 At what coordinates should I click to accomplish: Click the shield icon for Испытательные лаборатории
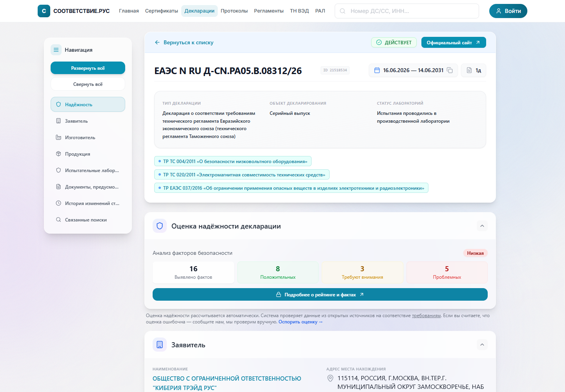(x=58, y=170)
